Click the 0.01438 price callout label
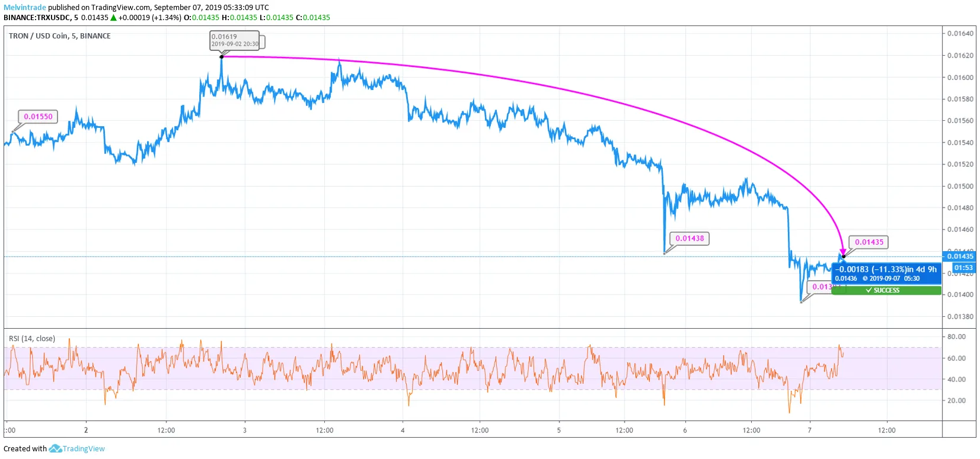Image resolution: width=980 pixels, height=459 pixels. (x=689, y=239)
